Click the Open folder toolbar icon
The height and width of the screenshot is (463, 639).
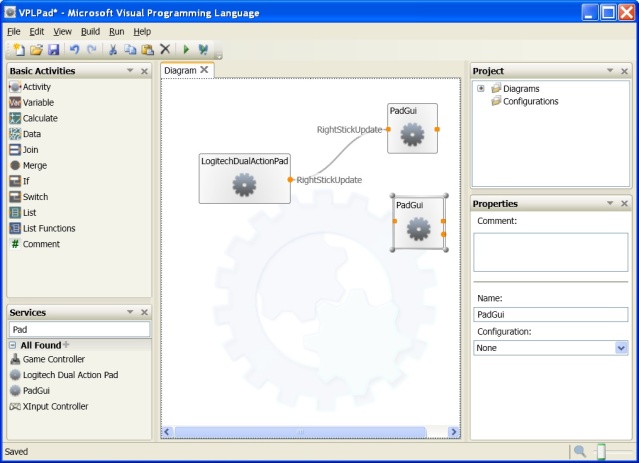tap(36, 49)
